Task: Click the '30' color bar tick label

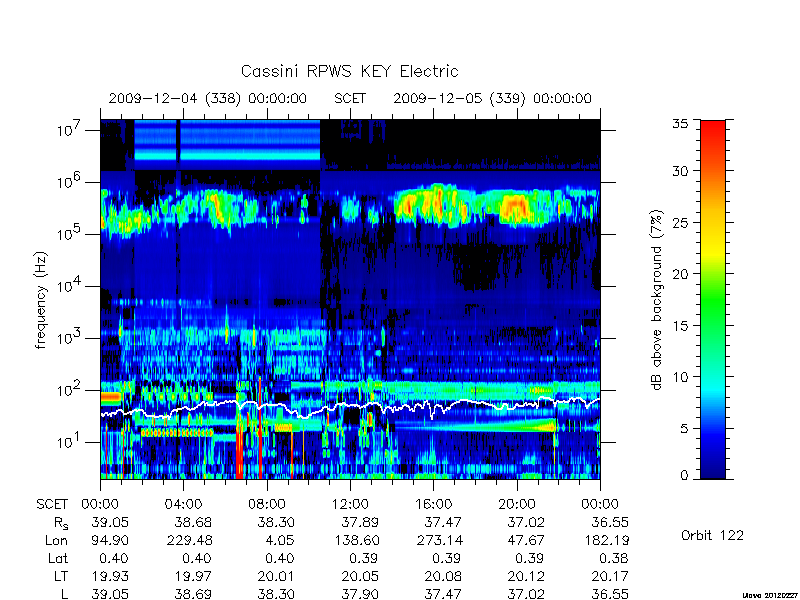Action: tap(679, 171)
